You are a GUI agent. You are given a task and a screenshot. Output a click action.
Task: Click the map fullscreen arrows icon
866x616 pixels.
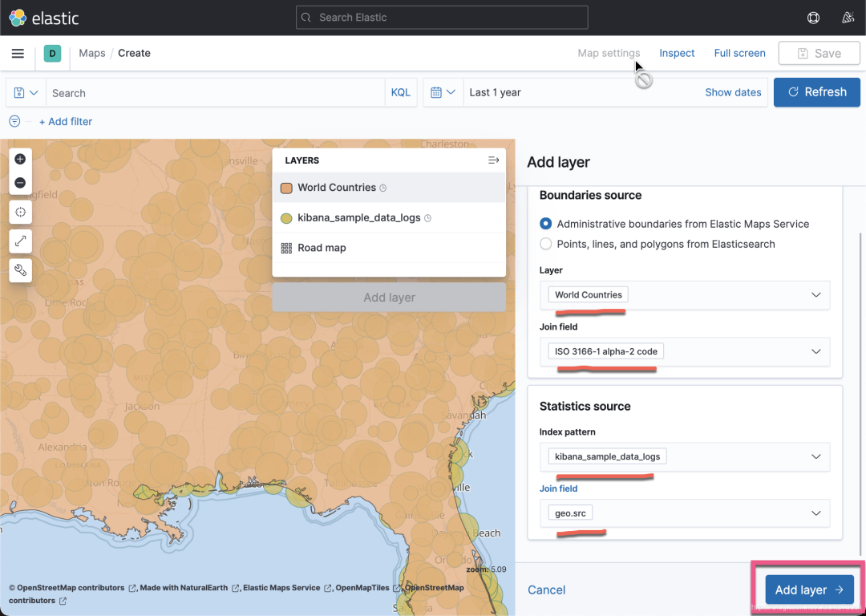tap(20, 241)
